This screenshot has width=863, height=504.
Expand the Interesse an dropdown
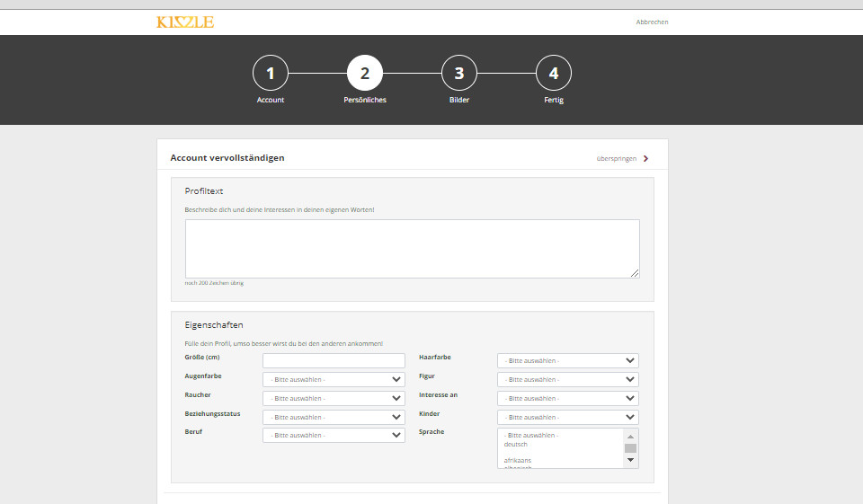pos(568,398)
